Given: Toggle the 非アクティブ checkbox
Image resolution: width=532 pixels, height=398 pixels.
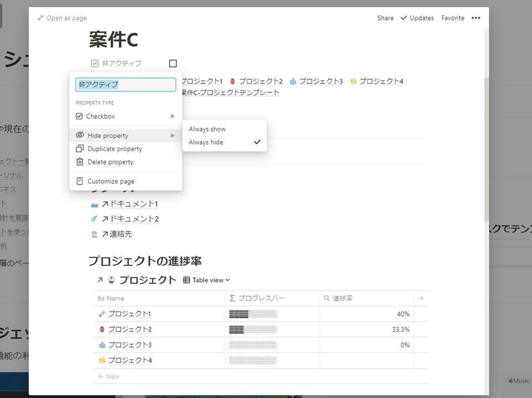Looking at the screenshot, I should click(173, 64).
